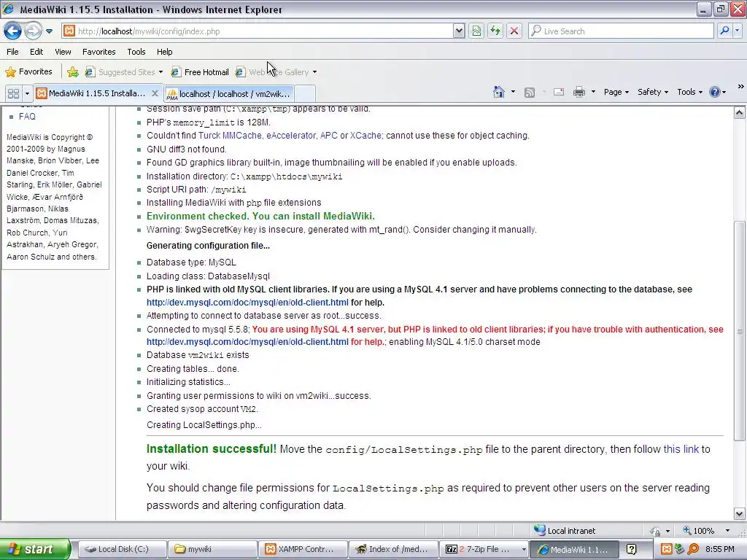Image resolution: width=747 pixels, height=560 pixels.
Task: Open Quick Tabs grid icon
Action: point(13,93)
